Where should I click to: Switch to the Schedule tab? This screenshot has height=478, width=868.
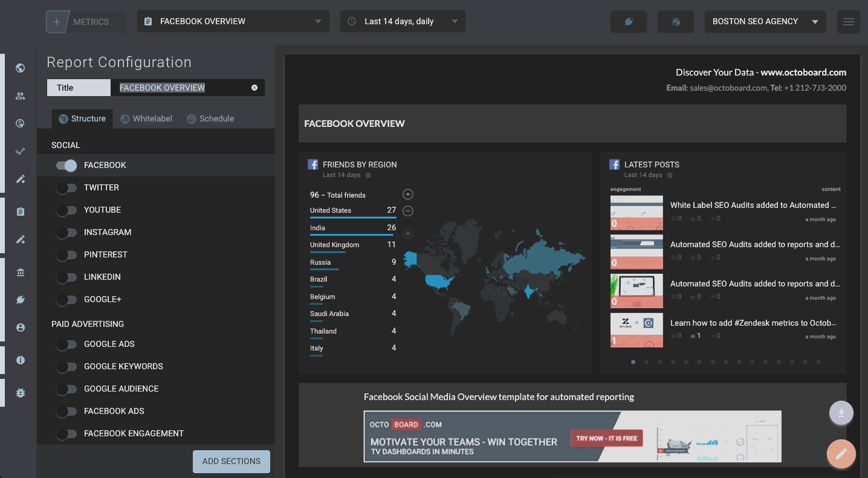(x=210, y=118)
